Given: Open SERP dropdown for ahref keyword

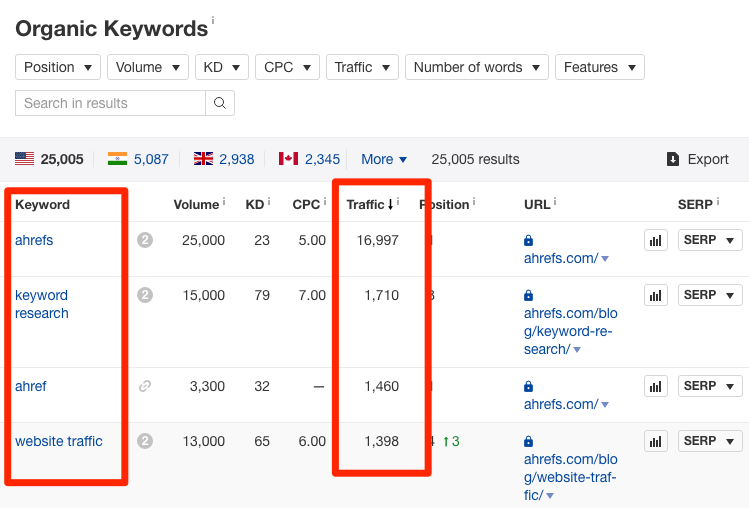Looking at the screenshot, I should click(710, 386).
